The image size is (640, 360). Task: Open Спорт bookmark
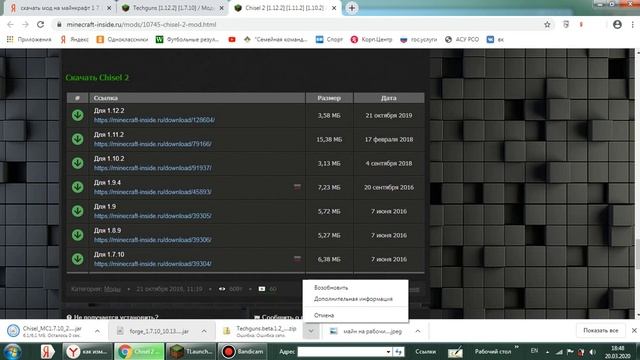329,40
